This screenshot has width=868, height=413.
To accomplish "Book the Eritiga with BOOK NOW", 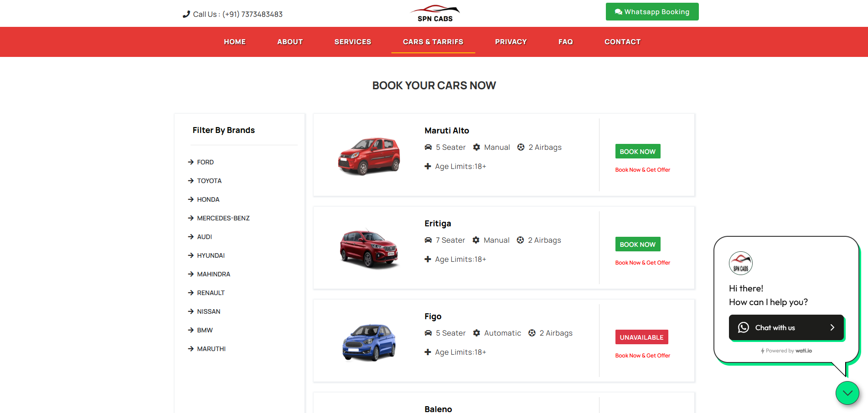I will tap(637, 245).
